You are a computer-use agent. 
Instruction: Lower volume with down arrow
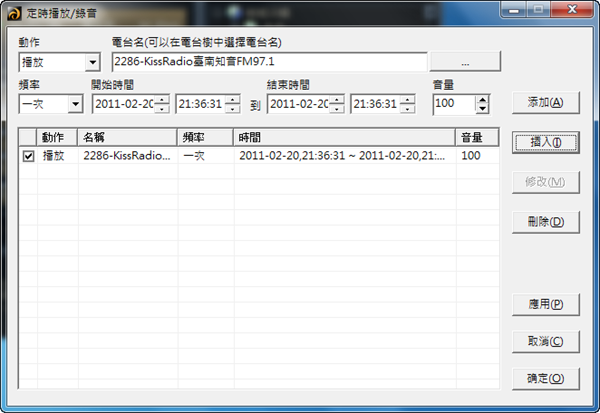(483, 109)
